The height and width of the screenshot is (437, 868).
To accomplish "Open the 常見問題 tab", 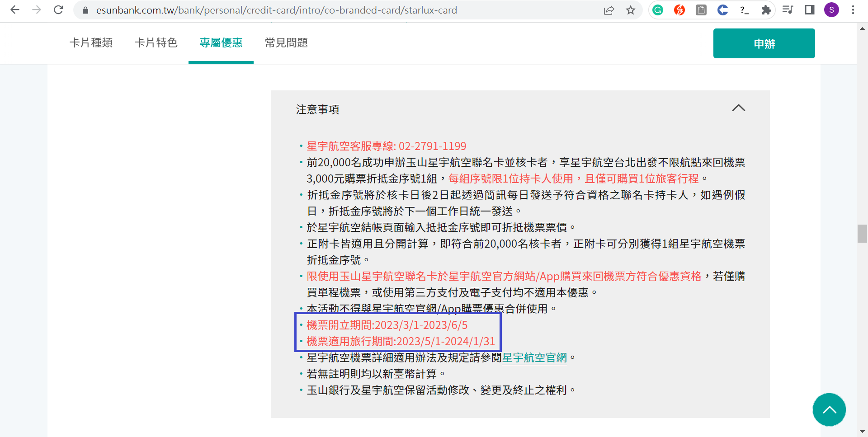I will (286, 43).
